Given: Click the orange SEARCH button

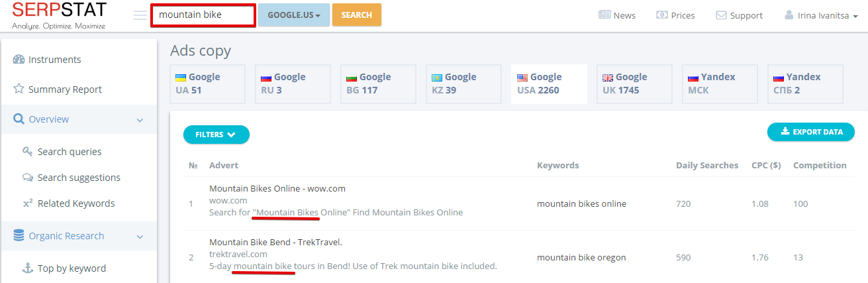Looking at the screenshot, I should pyautogui.click(x=357, y=15).
